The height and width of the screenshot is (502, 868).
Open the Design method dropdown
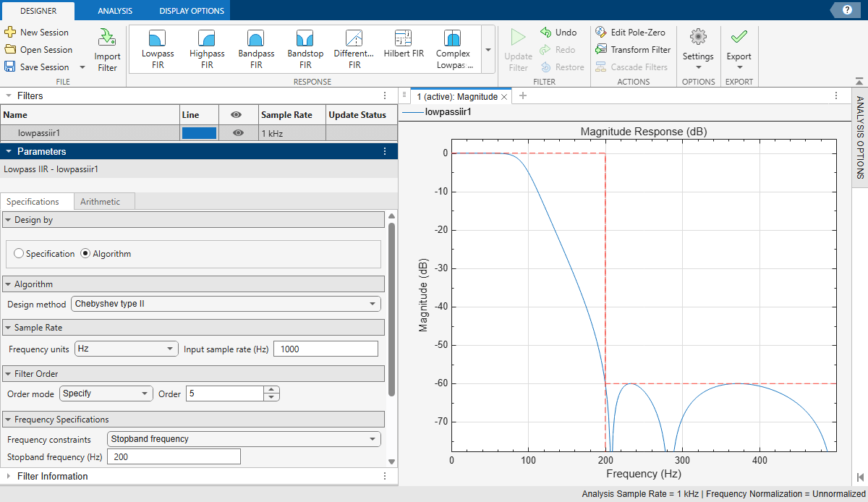[226, 304]
